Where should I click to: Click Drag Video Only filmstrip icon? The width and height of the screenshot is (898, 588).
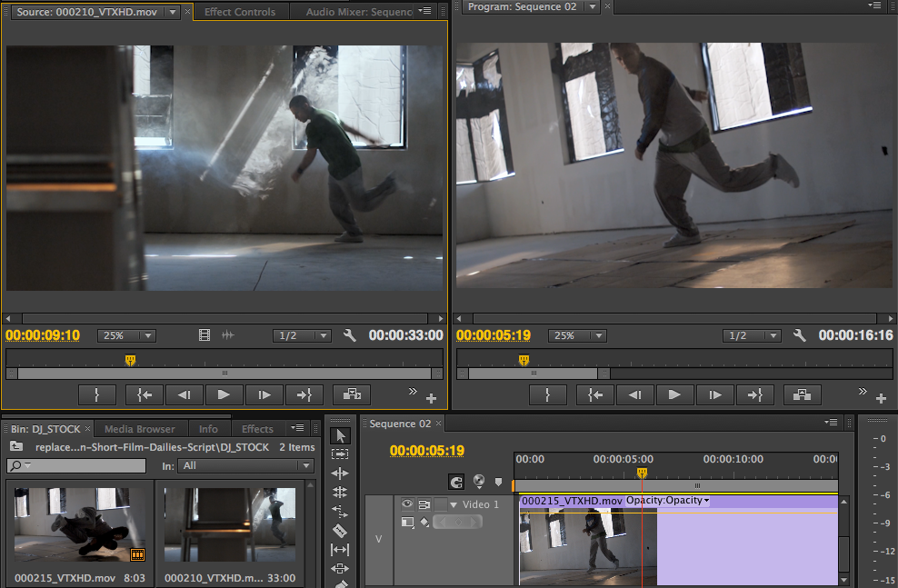(x=204, y=335)
